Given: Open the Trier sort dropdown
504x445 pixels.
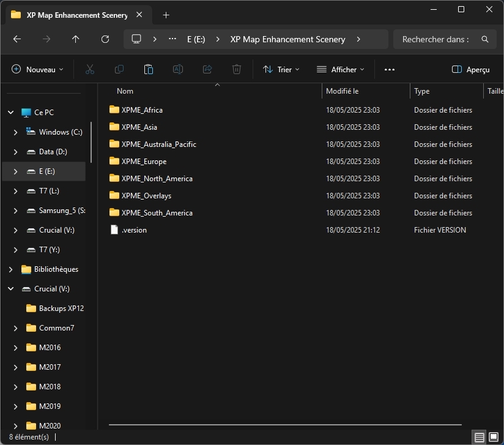Looking at the screenshot, I should 281,70.
